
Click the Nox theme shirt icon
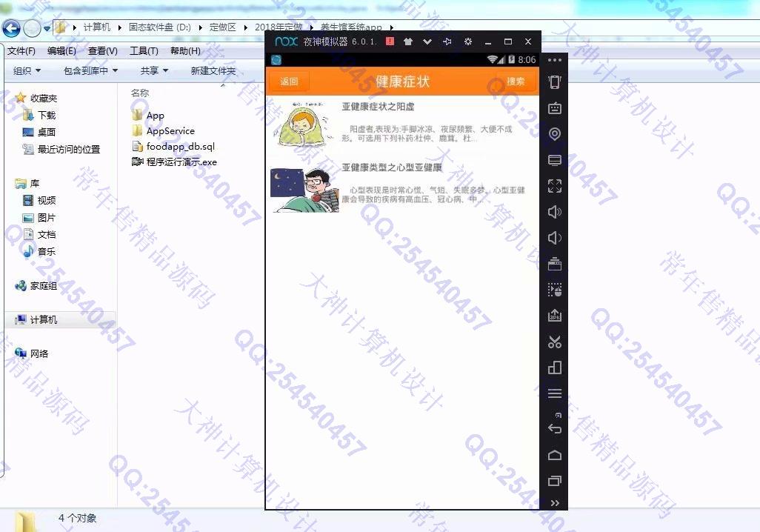pyautogui.click(x=407, y=41)
